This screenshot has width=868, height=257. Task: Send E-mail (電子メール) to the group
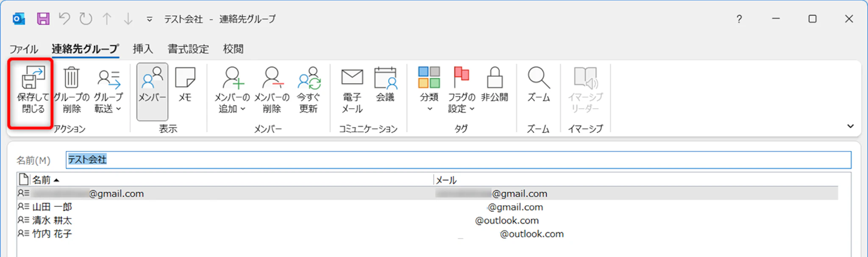(352, 89)
